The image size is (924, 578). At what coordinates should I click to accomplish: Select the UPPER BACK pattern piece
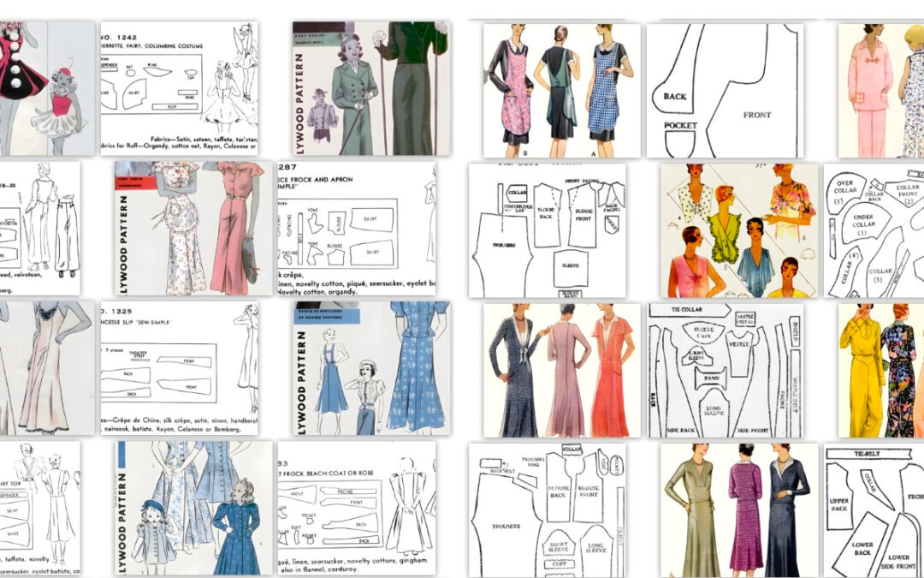click(x=839, y=504)
